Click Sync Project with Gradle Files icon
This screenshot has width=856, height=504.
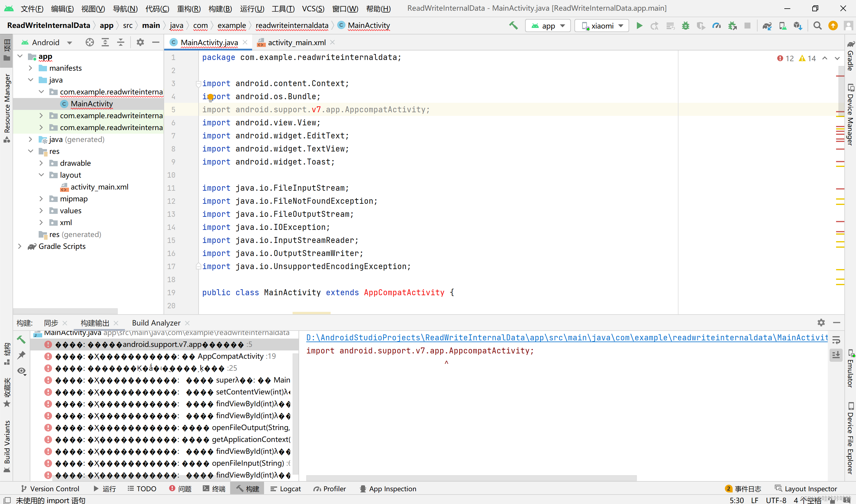[x=767, y=26]
